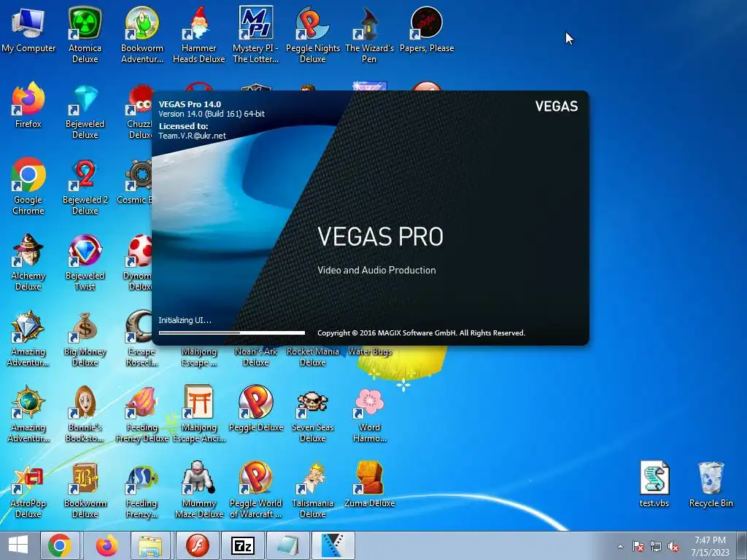Click the Noah's Ark Deluxe label
The width and height of the screenshot is (747, 560).
pyautogui.click(x=256, y=357)
